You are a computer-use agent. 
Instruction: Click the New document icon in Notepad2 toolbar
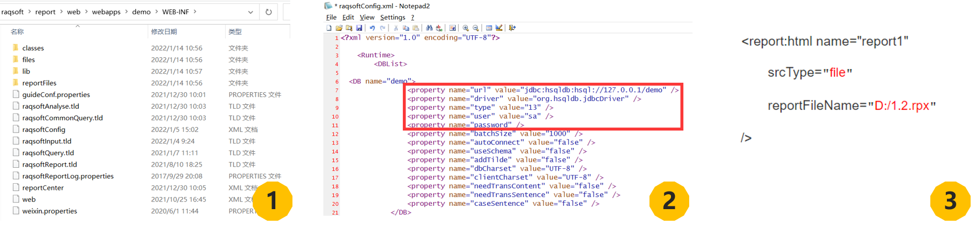point(329,28)
